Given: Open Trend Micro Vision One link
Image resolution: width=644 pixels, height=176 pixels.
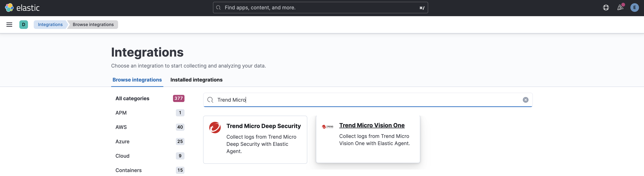Looking at the screenshot, I should pyautogui.click(x=372, y=125).
